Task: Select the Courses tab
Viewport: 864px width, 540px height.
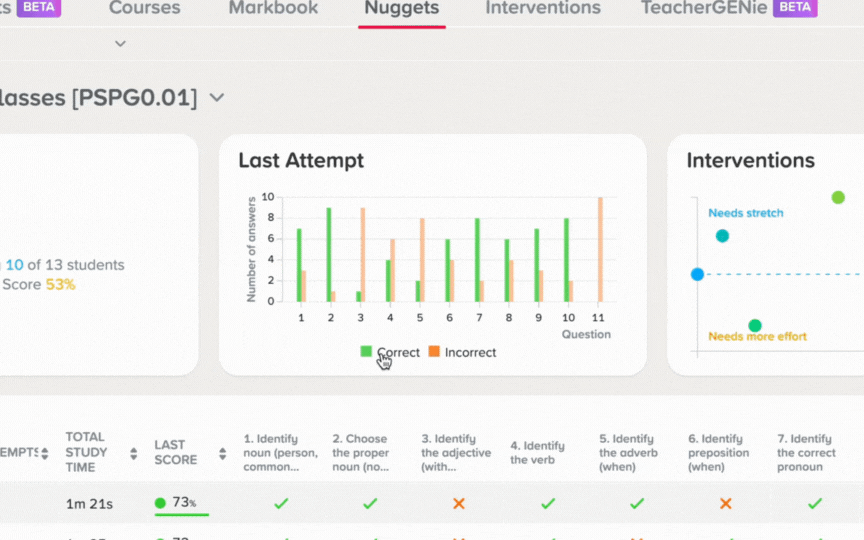Action: coord(144,8)
